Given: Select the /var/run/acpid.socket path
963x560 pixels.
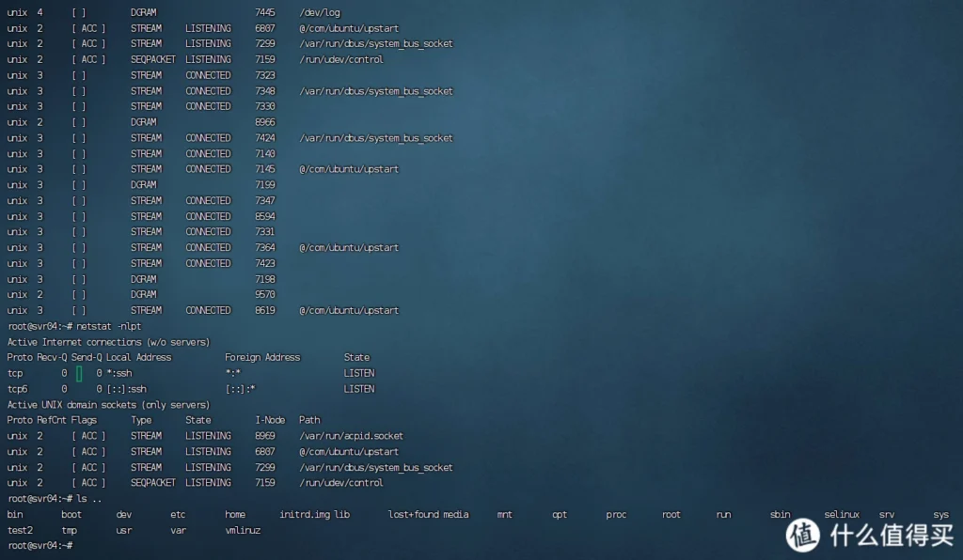Looking at the screenshot, I should (x=351, y=436).
